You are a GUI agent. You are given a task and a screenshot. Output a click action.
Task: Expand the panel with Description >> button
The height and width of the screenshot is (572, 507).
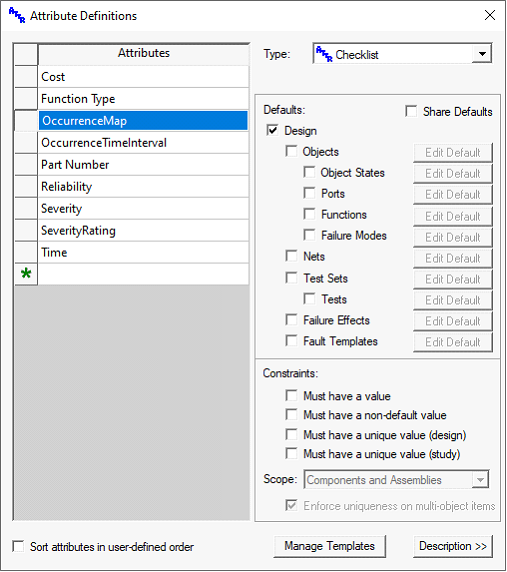[453, 546]
